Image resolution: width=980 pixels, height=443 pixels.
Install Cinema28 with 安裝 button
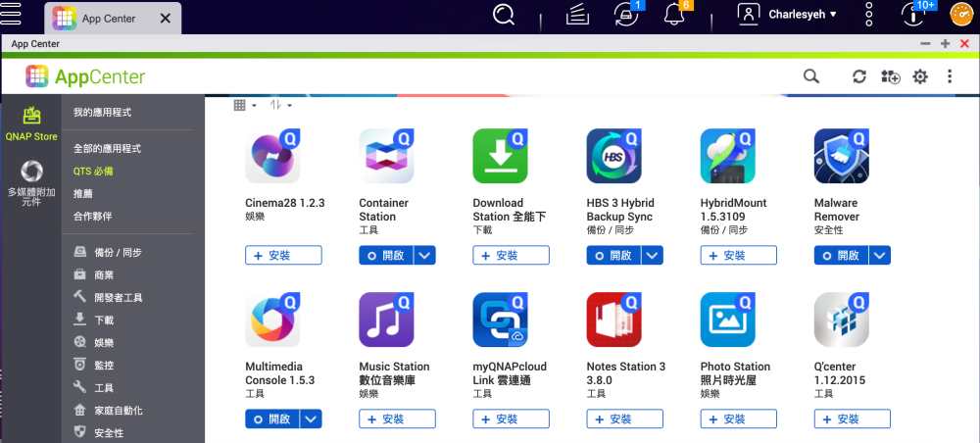[283, 255]
